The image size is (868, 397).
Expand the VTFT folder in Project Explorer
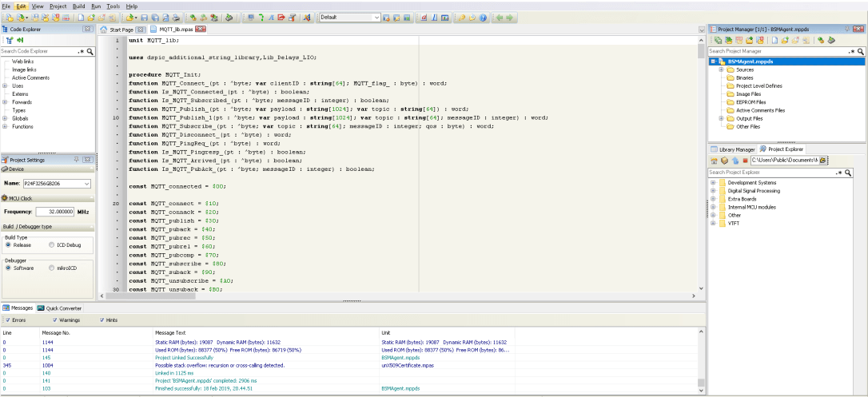[x=713, y=224]
